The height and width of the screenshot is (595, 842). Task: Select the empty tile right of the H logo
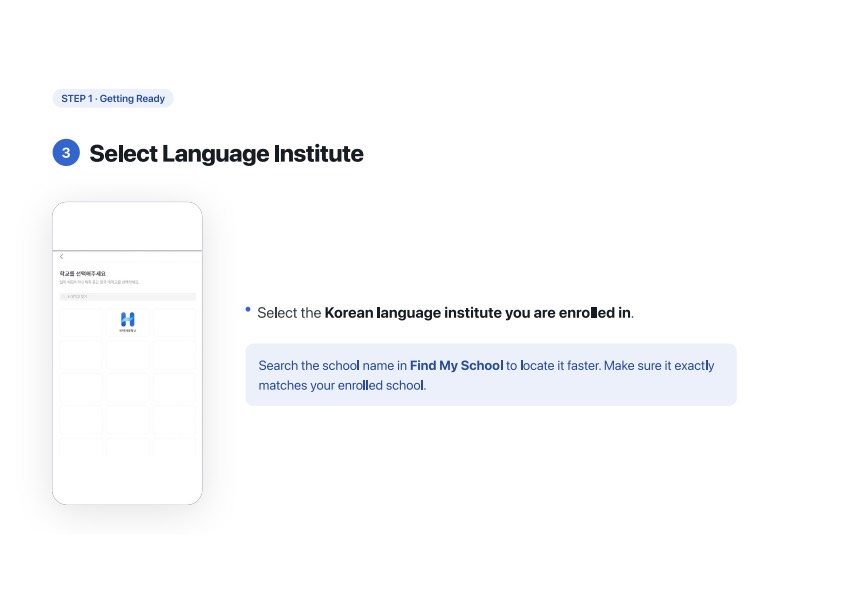(174, 322)
